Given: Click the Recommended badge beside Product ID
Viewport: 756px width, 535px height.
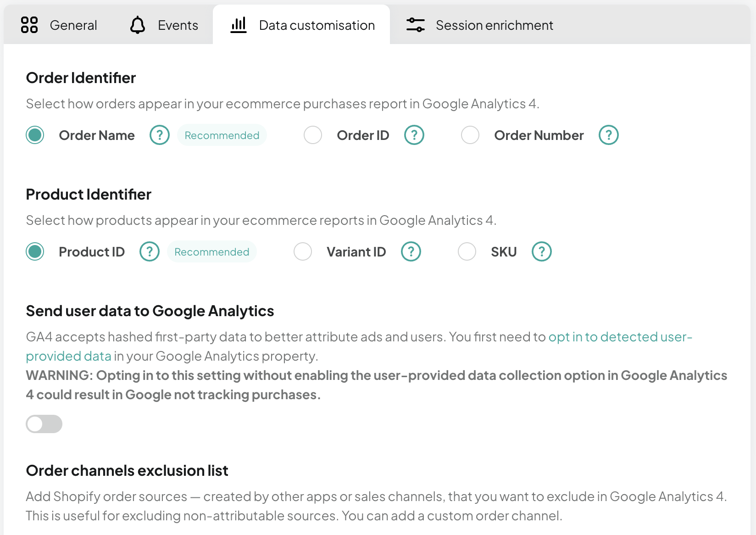Looking at the screenshot, I should coord(212,252).
